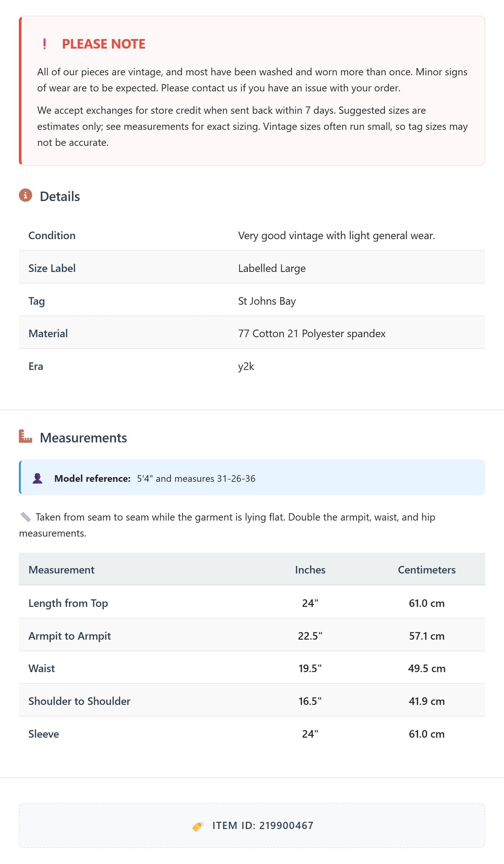Click the Details info circle icon
The image size is (504, 864).
click(x=26, y=195)
